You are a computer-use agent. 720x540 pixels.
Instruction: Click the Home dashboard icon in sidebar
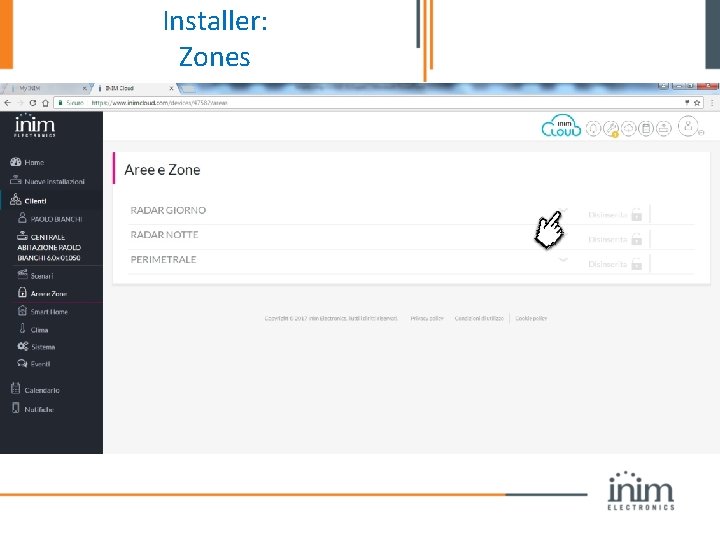[16, 162]
